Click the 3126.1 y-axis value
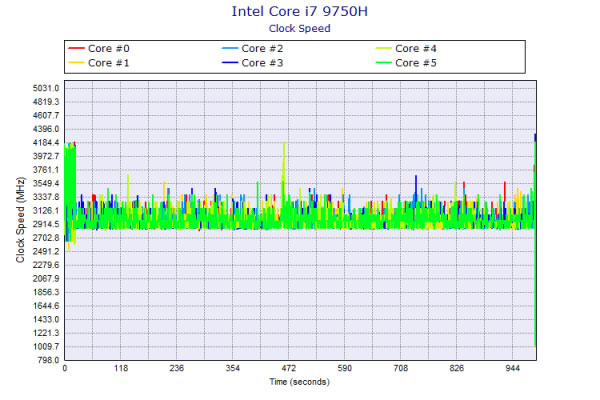This screenshot has height=400, width=600. pos(46,211)
